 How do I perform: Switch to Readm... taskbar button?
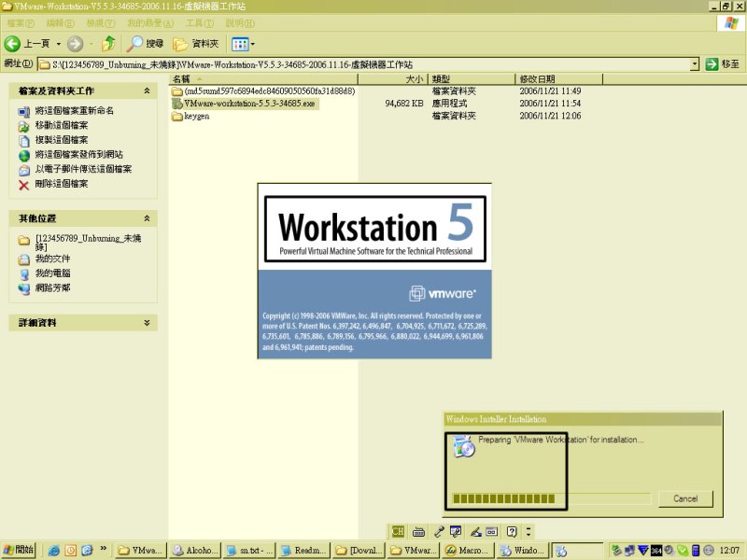pyautogui.click(x=304, y=551)
